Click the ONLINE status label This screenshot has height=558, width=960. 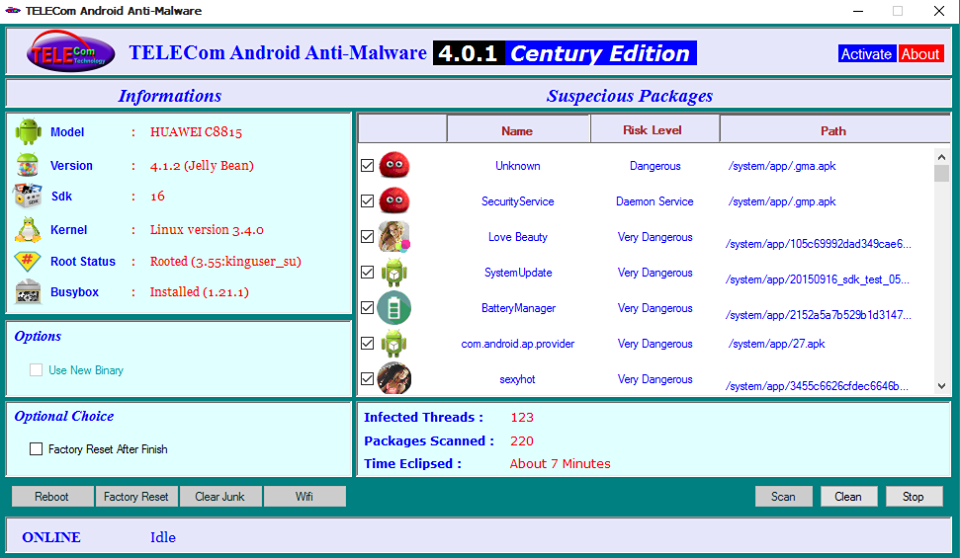click(x=51, y=537)
